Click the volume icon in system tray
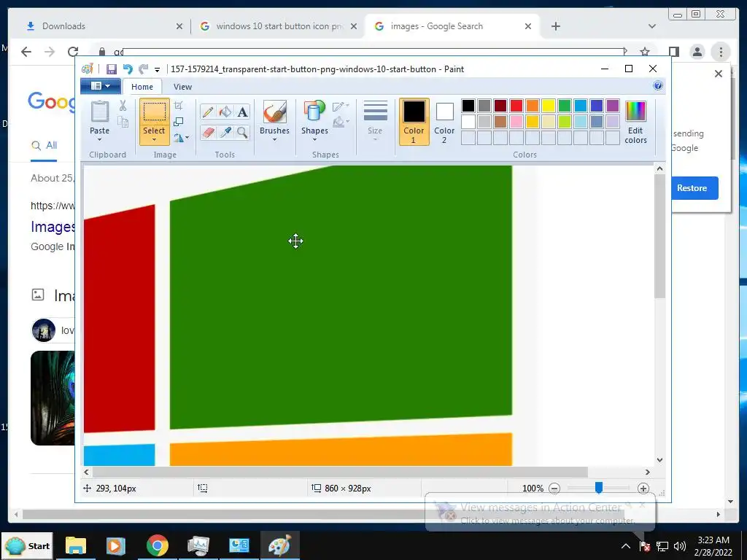The height and width of the screenshot is (560, 747). tap(680, 545)
